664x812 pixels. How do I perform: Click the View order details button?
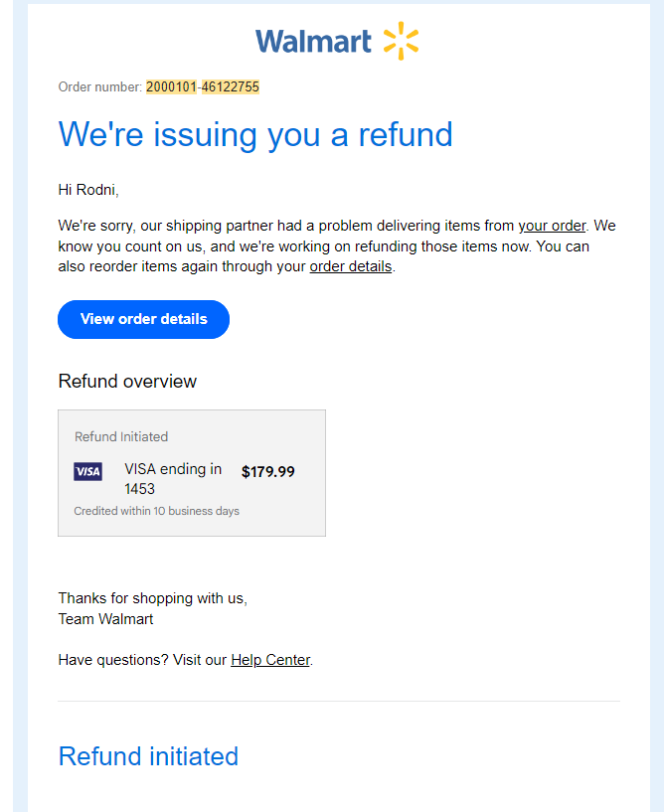pos(143,319)
